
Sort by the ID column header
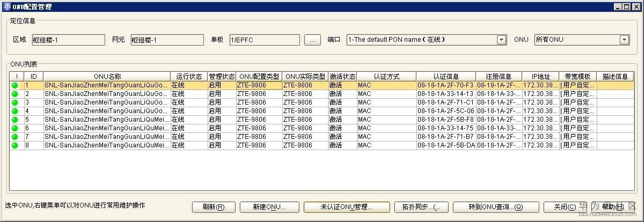point(33,77)
